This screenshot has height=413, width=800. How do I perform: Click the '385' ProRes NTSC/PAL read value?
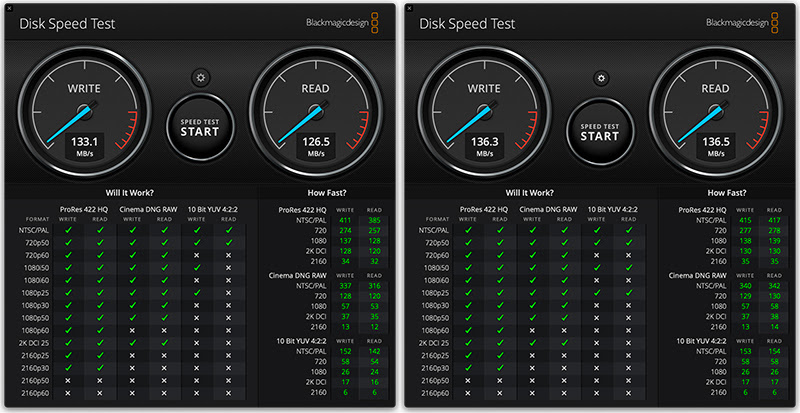(x=374, y=221)
